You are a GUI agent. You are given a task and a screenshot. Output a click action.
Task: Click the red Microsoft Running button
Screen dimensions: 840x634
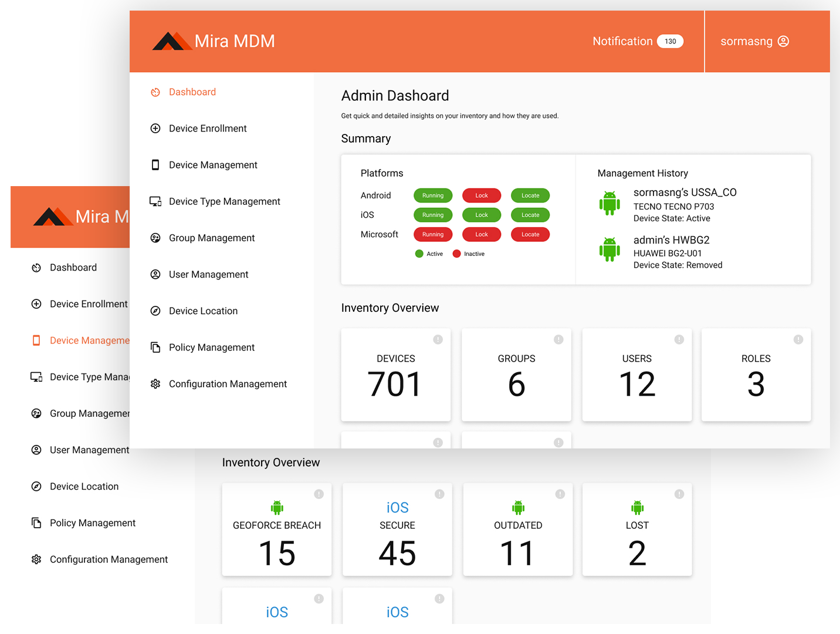(433, 234)
